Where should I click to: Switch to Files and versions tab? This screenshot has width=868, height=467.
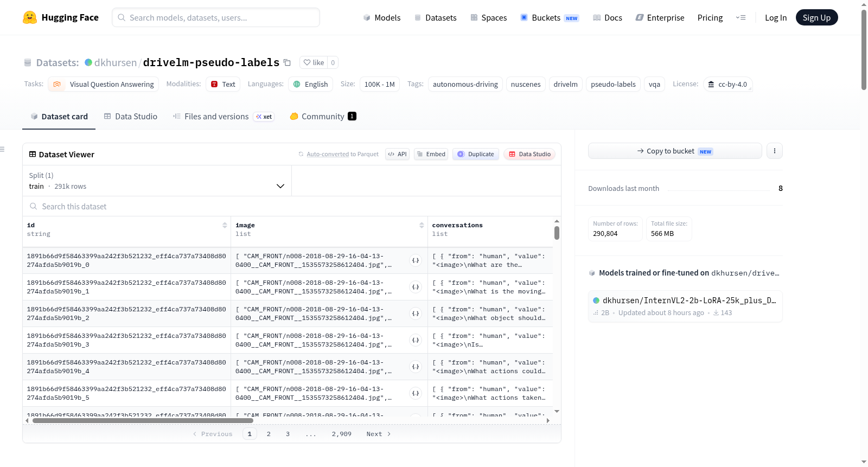[x=224, y=116]
